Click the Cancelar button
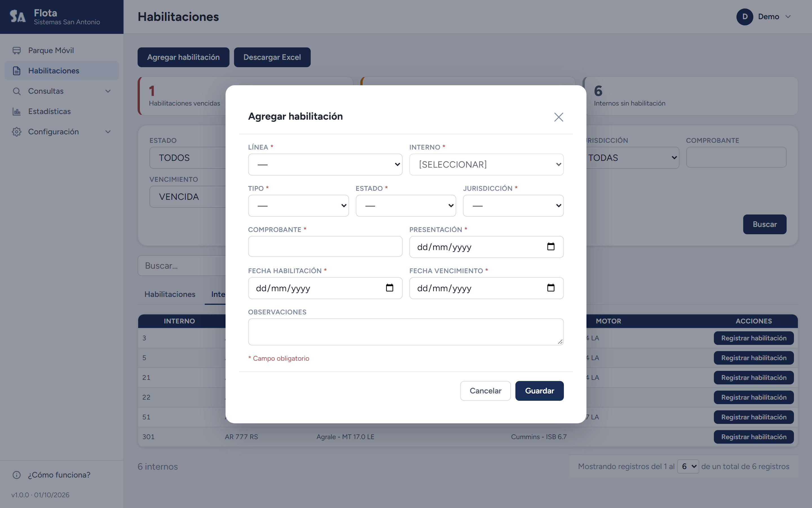812x508 pixels. point(485,391)
